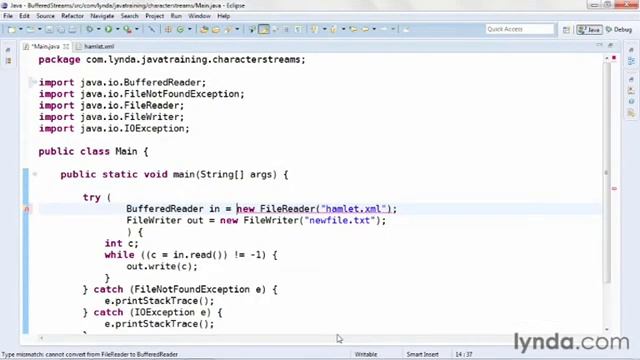The height and width of the screenshot is (360, 640).
Task: Click the Debug bug toolbar icon
Action: click(89, 29)
